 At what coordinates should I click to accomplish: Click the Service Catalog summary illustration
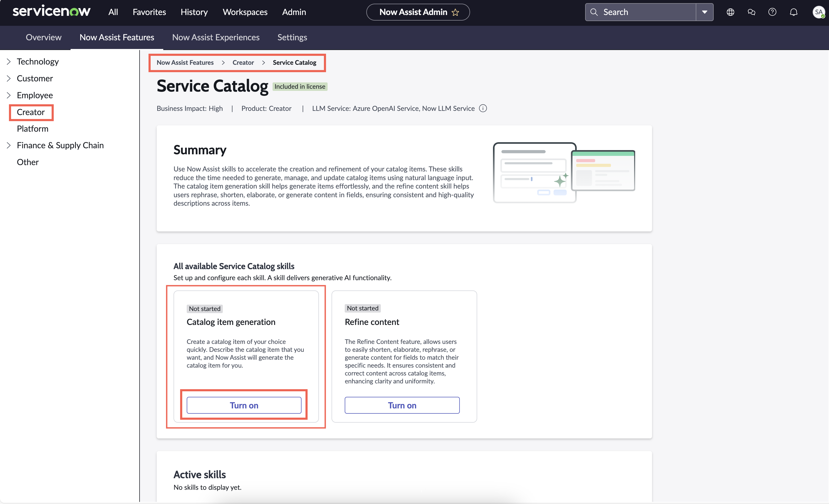[564, 172]
